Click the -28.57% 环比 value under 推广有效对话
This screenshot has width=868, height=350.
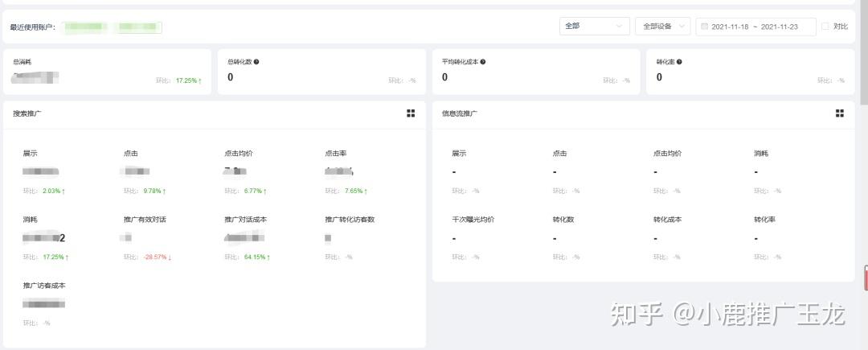click(x=158, y=257)
